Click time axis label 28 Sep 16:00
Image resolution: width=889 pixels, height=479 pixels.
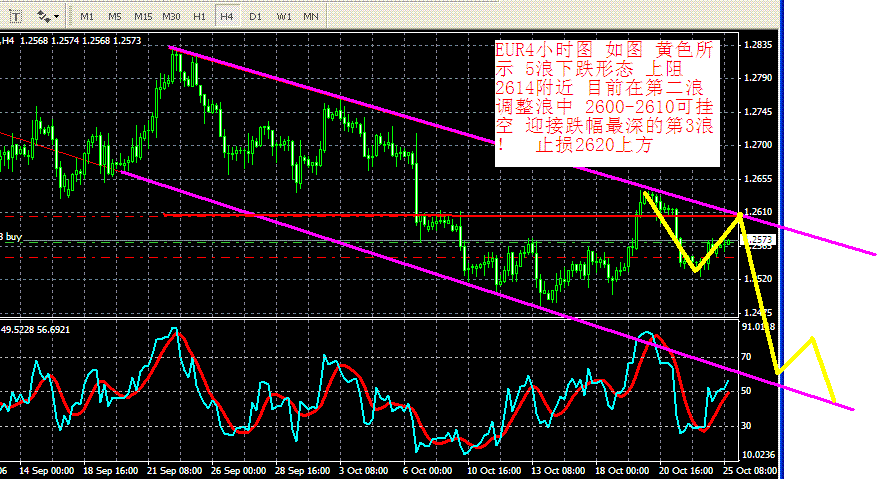coord(303,471)
